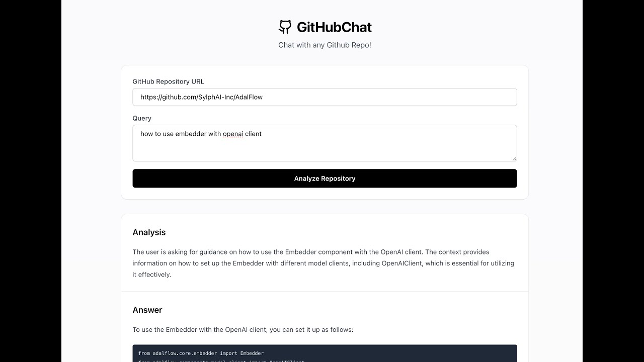The height and width of the screenshot is (362, 644).
Task: Click the "import Embedder" code line
Action: (x=201, y=353)
